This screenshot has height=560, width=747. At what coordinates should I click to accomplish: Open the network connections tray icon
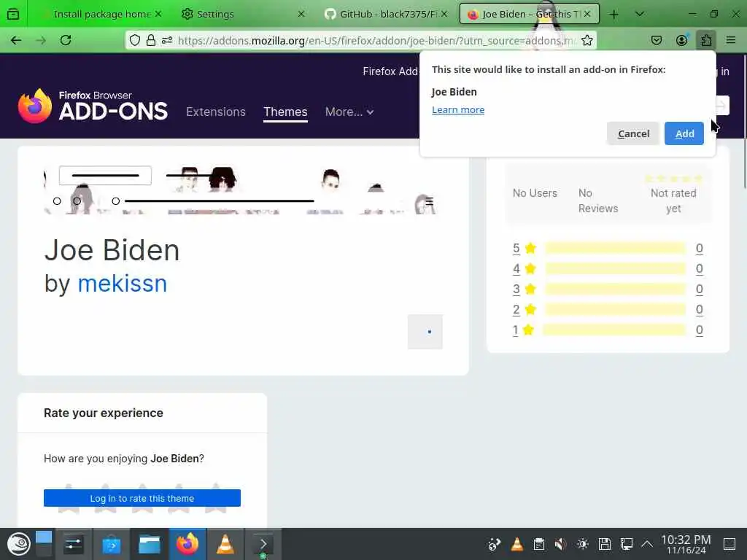(626, 544)
